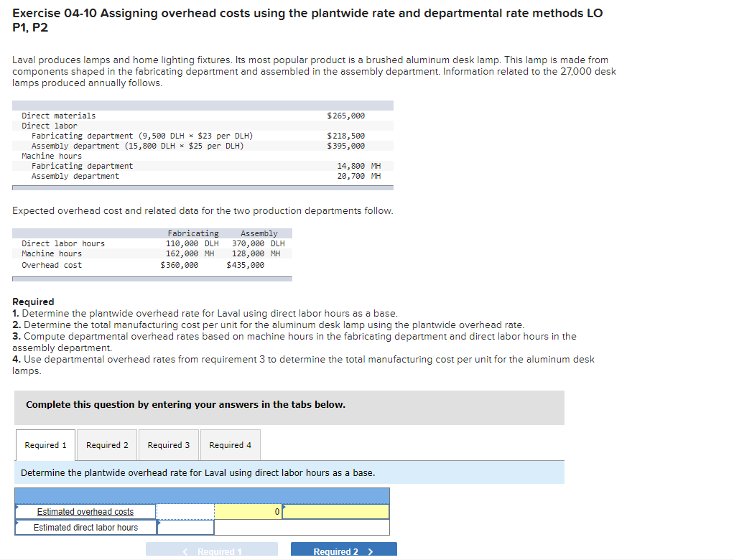734x560 pixels.
Task: Click the Direct materials row label
Action: (58, 116)
